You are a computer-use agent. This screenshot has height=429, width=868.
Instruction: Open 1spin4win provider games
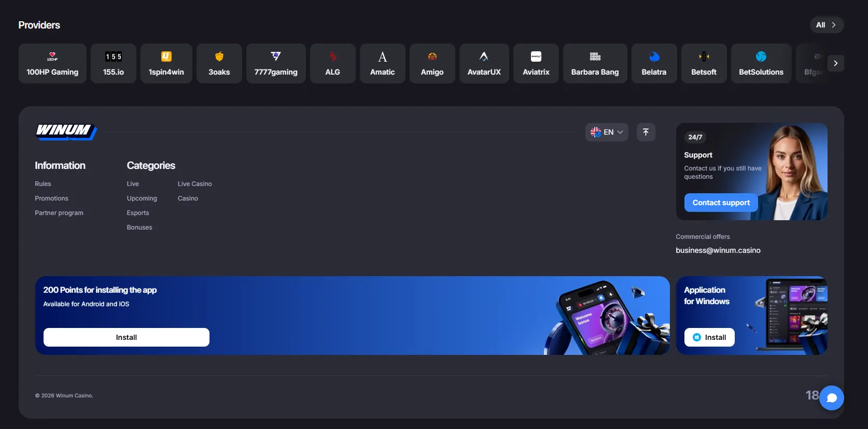166,63
